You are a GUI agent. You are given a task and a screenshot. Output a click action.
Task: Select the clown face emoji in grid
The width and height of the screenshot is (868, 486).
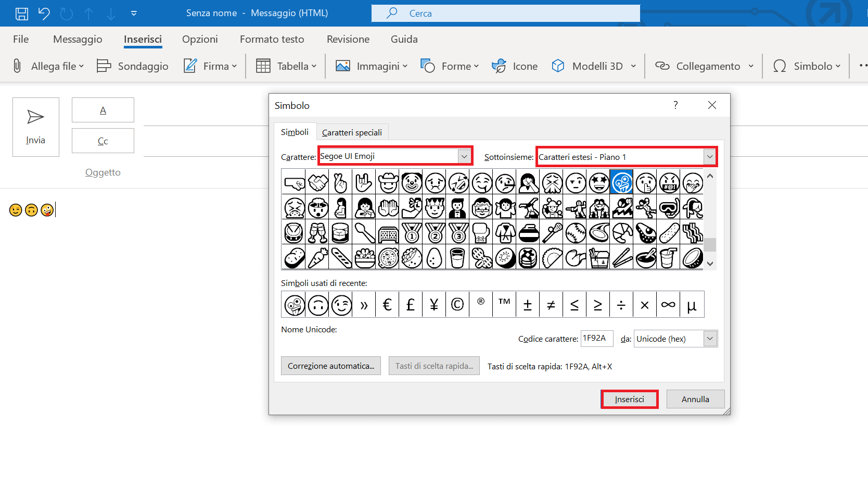[x=411, y=183]
